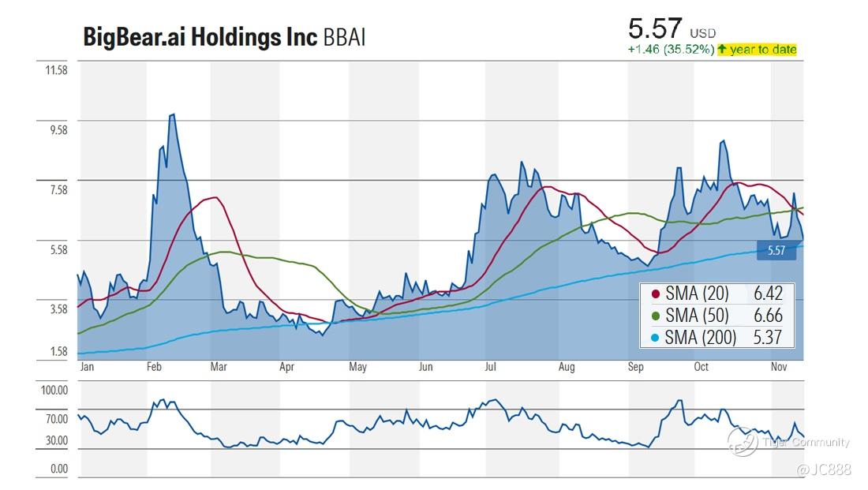
Task: Click the Nov month label
Action: tap(779, 367)
